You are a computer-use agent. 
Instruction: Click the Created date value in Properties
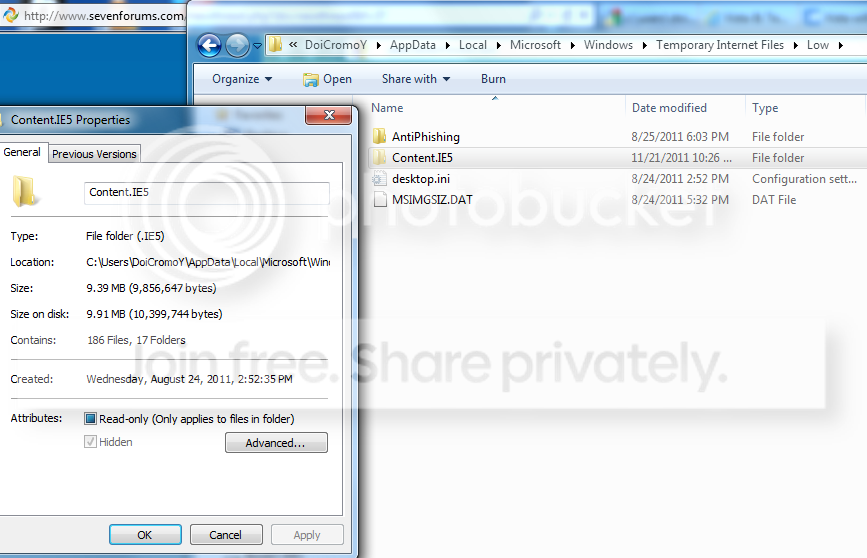tap(189, 379)
